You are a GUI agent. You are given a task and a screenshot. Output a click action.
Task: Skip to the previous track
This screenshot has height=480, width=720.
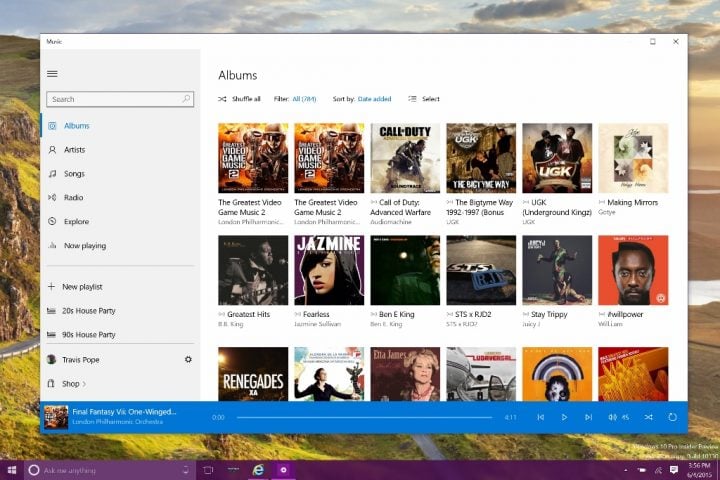[x=540, y=417]
